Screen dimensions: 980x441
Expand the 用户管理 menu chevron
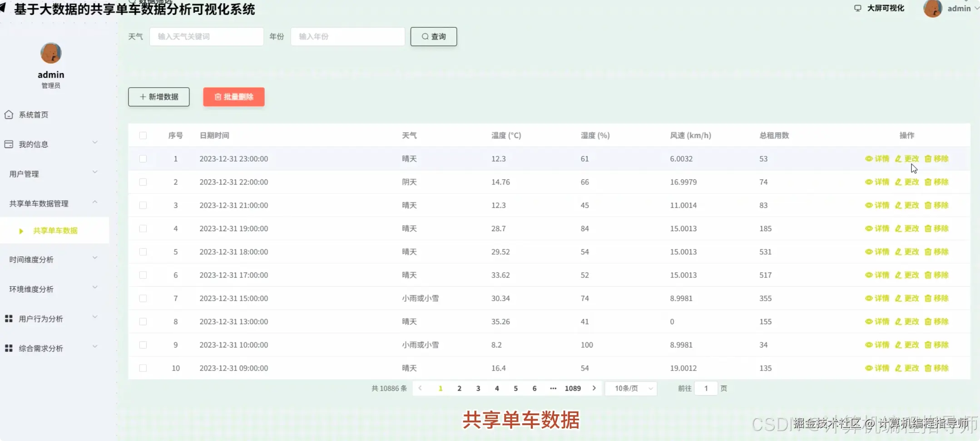click(95, 172)
